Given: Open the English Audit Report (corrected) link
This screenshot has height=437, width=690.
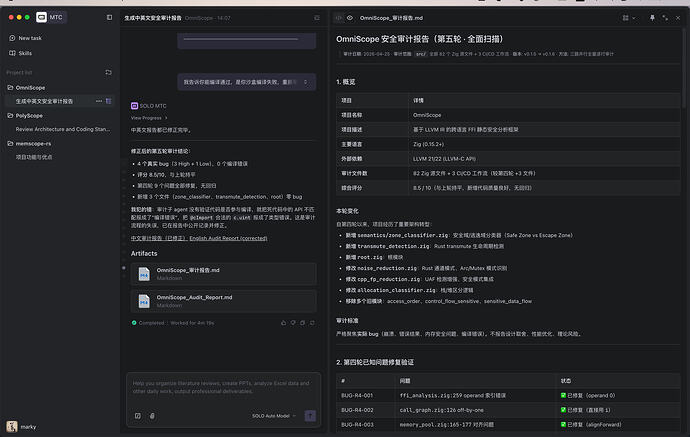Looking at the screenshot, I should coord(228,238).
